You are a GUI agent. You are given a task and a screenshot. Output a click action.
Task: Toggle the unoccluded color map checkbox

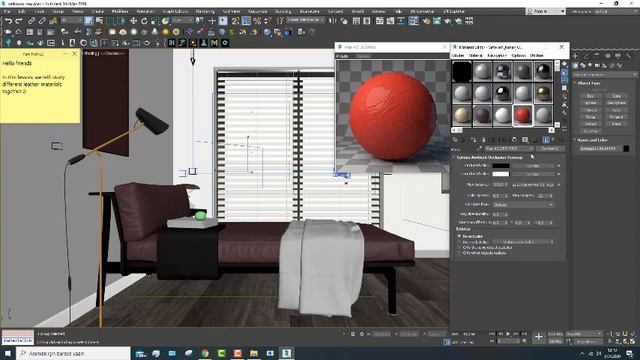click(558, 174)
